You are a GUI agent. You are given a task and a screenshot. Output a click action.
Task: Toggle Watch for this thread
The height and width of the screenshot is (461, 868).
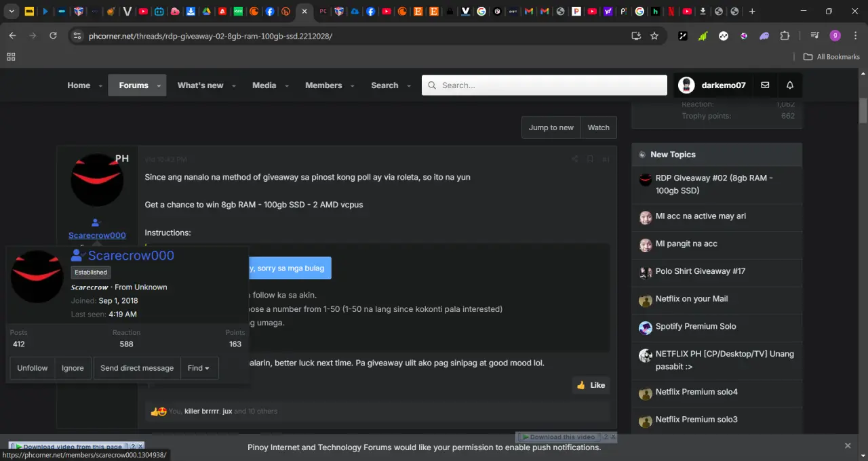coord(598,127)
